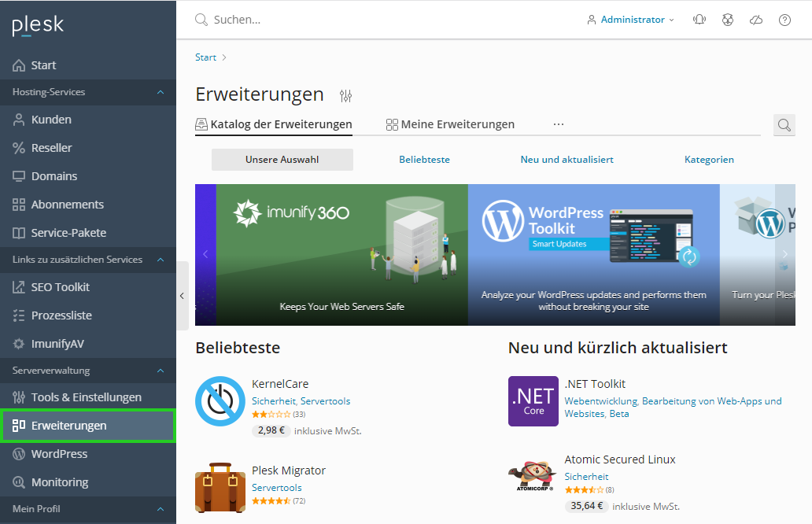This screenshot has height=524, width=812.
Task: Open the KernelCare extension title
Action: click(280, 384)
